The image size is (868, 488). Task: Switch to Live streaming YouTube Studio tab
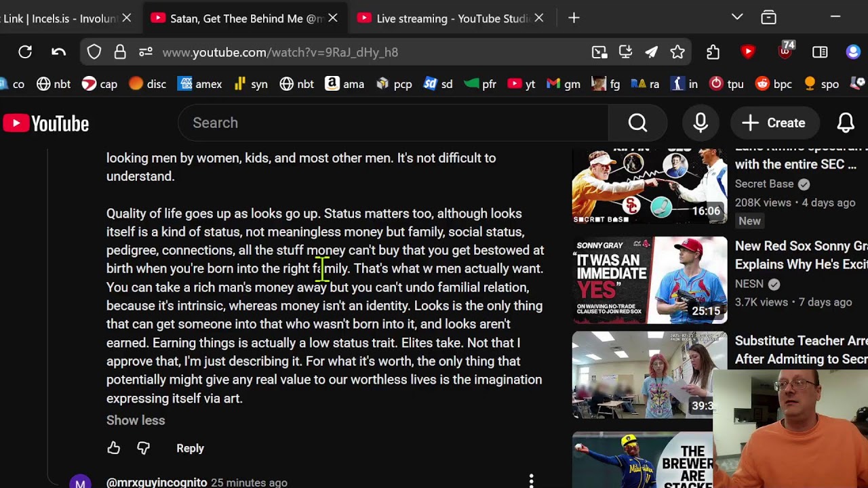pyautogui.click(x=446, y=18)
